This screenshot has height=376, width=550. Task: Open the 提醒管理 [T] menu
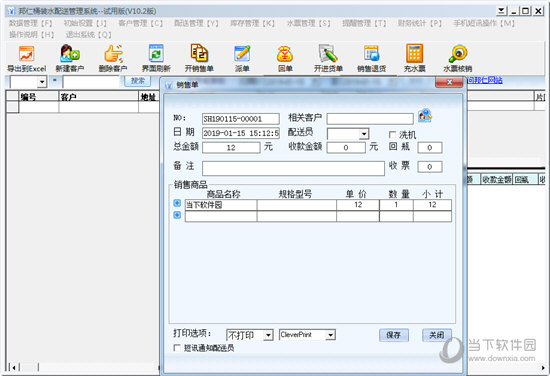click(x=364, y=24)
